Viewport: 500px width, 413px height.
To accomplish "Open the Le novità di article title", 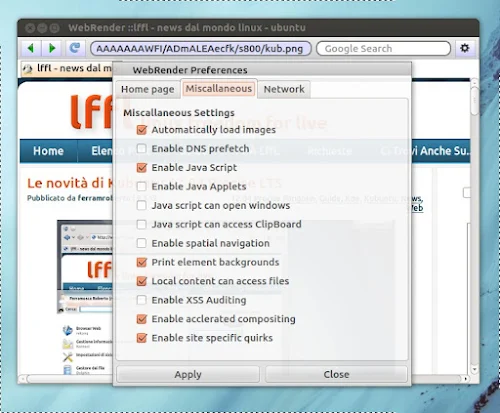I will (70, 183).
